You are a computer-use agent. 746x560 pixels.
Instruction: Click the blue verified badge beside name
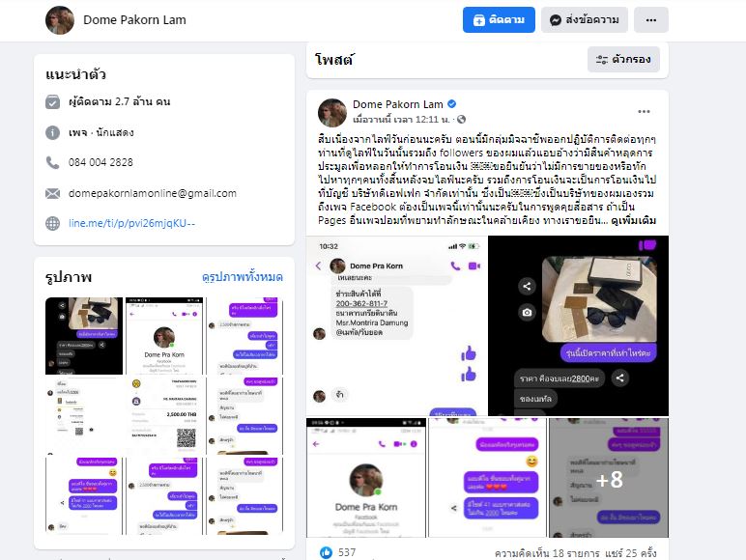452,103
